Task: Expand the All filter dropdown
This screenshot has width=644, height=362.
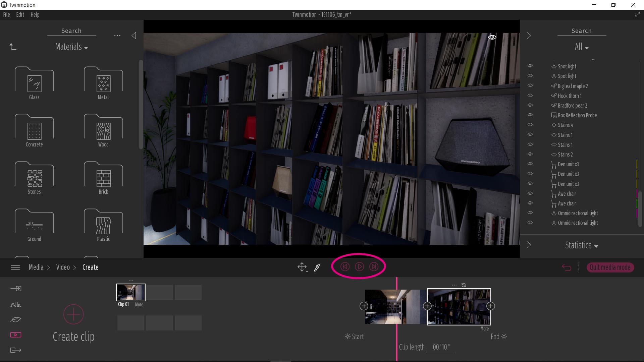Action: pos(581,47)
